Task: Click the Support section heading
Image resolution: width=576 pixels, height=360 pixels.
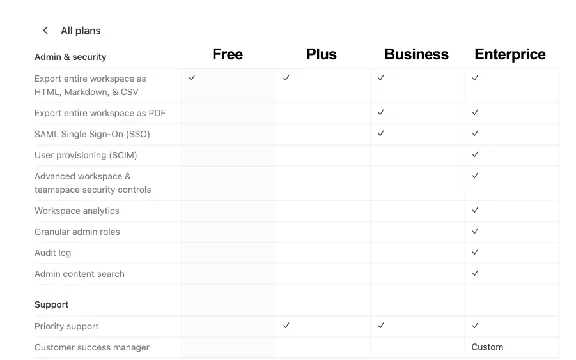Action: 51,305
